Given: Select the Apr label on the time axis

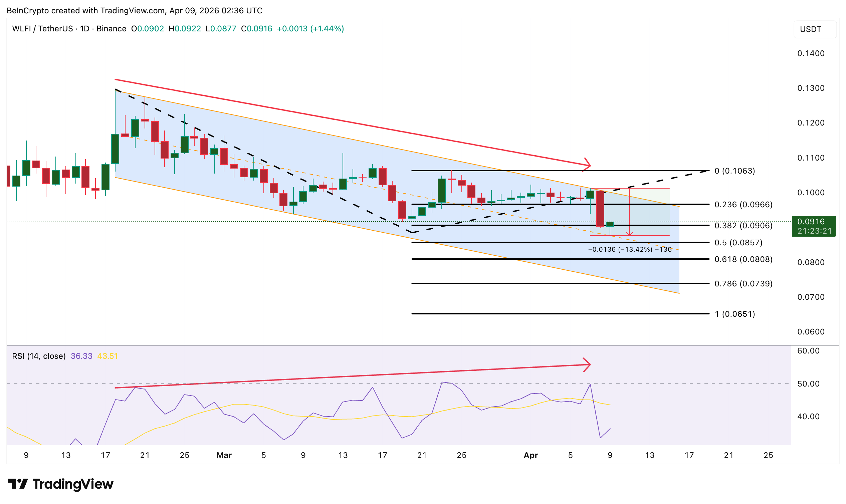Looking at the screenshot, I should [x=531, y=455].
